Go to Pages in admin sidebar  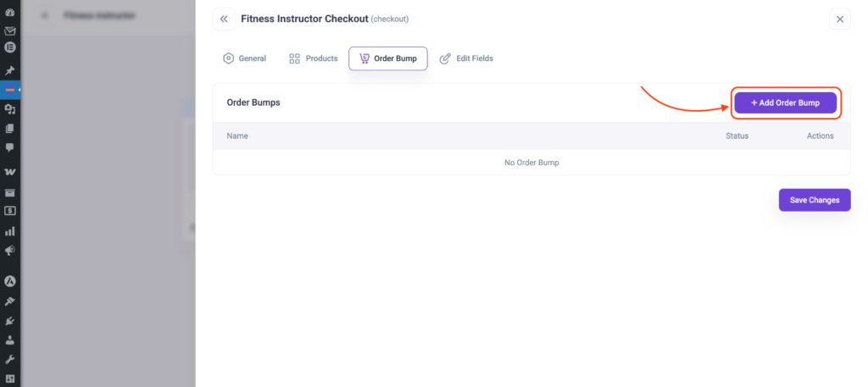(10, 129)
